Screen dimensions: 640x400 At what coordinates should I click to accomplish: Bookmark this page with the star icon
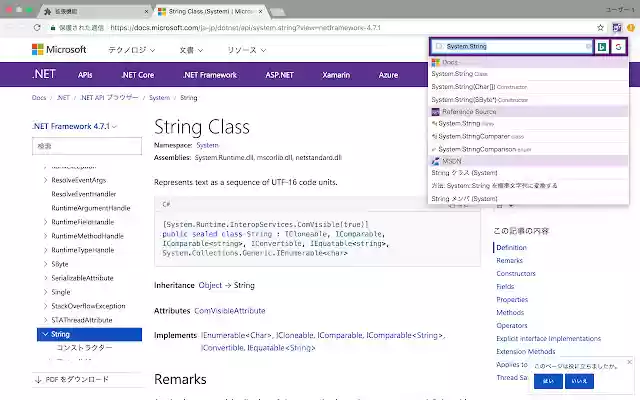tap(600, 28)
